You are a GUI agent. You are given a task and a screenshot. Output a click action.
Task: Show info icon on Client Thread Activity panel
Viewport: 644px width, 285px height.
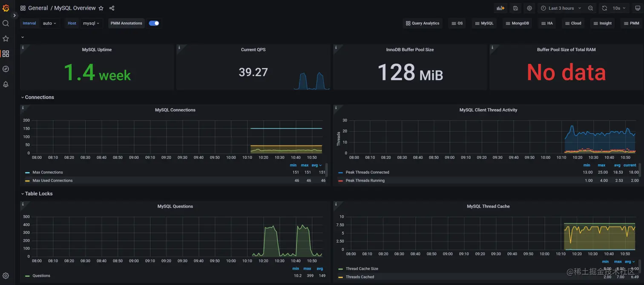336,108
